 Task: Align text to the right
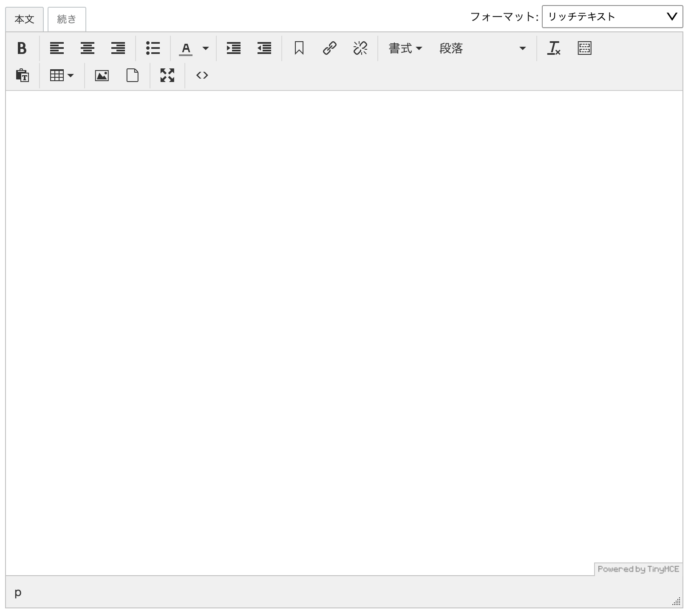click(x=118, y=48)
